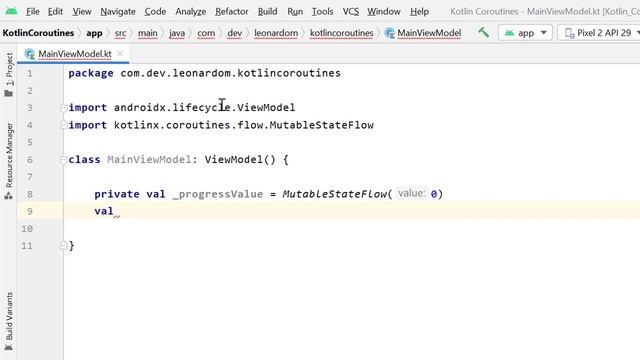Click the closing fold marker on line 11

(63, 246)
